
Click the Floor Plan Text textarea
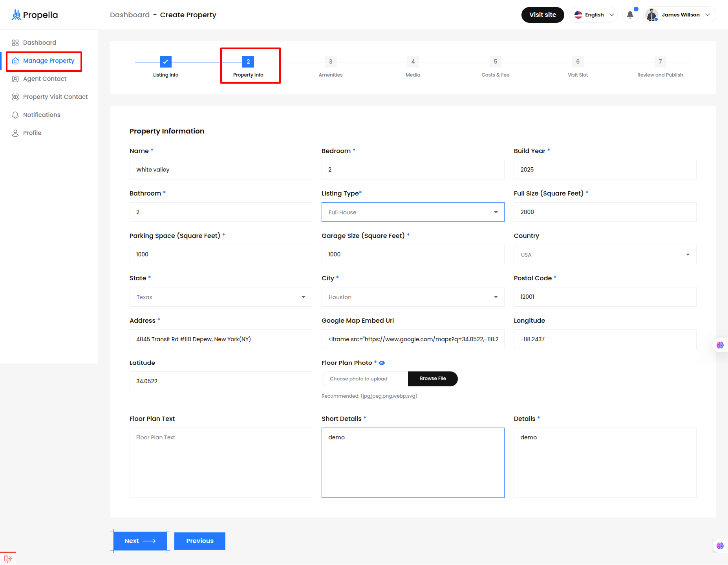point(221,463)
